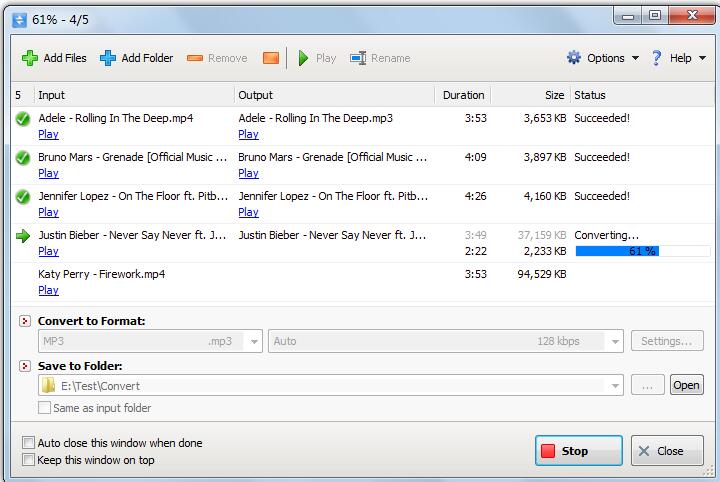Play output file Adele - Rolling In The Deep.mp3

click(248, 135)
